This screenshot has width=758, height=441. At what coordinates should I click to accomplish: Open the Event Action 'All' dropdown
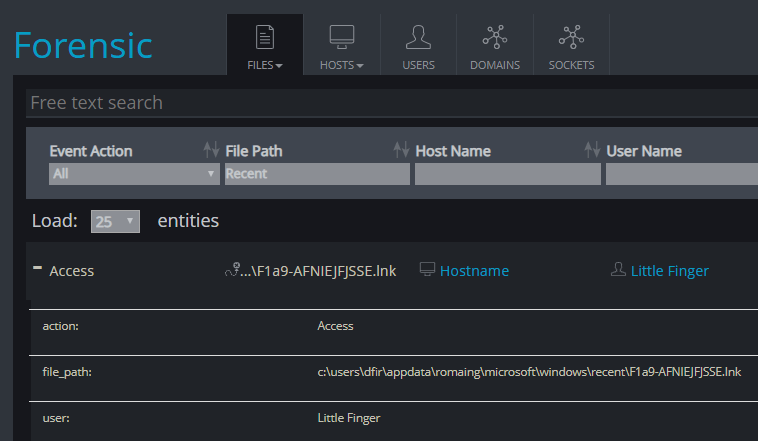[134, 174]
